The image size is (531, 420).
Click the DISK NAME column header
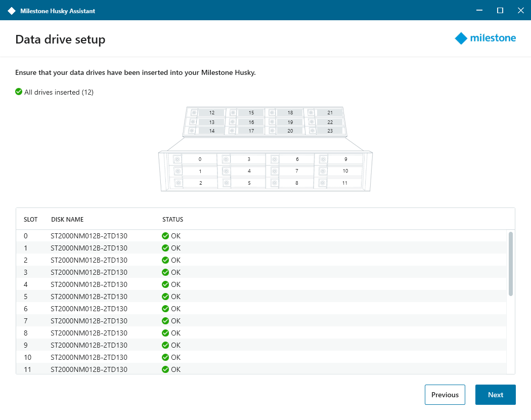[x=67, y=219]
